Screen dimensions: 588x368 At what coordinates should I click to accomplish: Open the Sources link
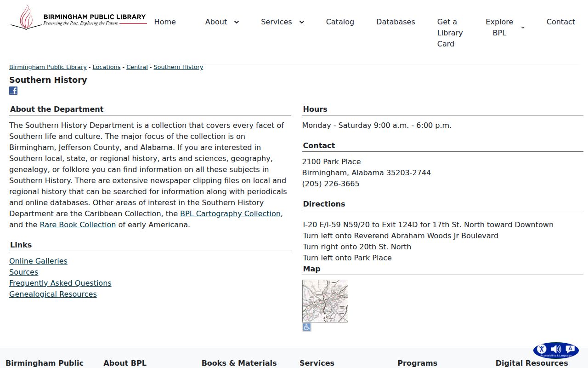[23, 272]
